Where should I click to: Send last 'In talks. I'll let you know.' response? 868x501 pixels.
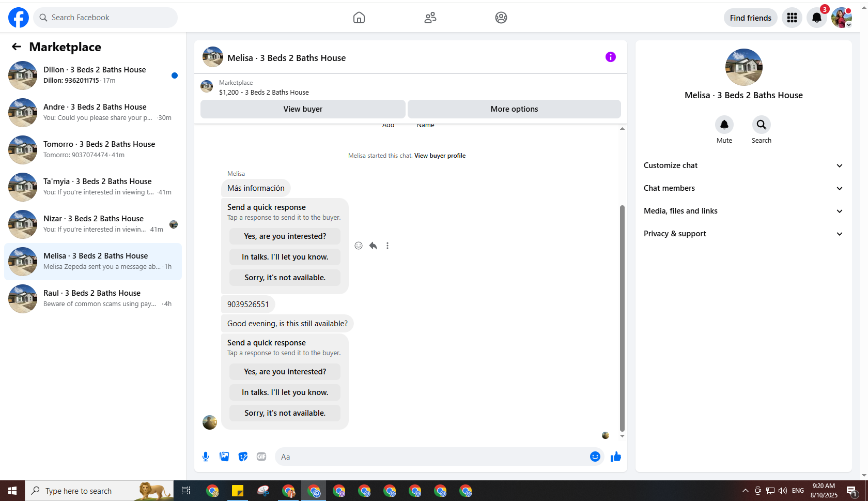285,392
